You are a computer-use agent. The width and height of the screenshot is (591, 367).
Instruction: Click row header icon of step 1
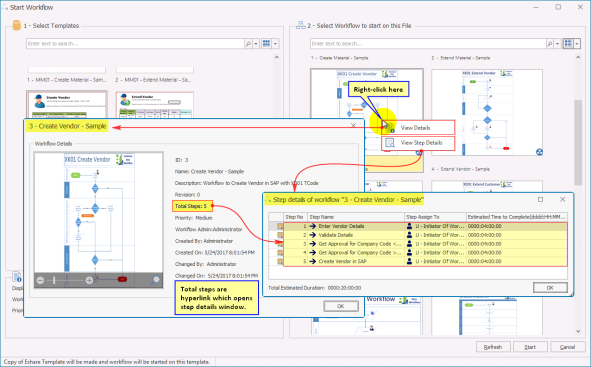click(280, 226)
